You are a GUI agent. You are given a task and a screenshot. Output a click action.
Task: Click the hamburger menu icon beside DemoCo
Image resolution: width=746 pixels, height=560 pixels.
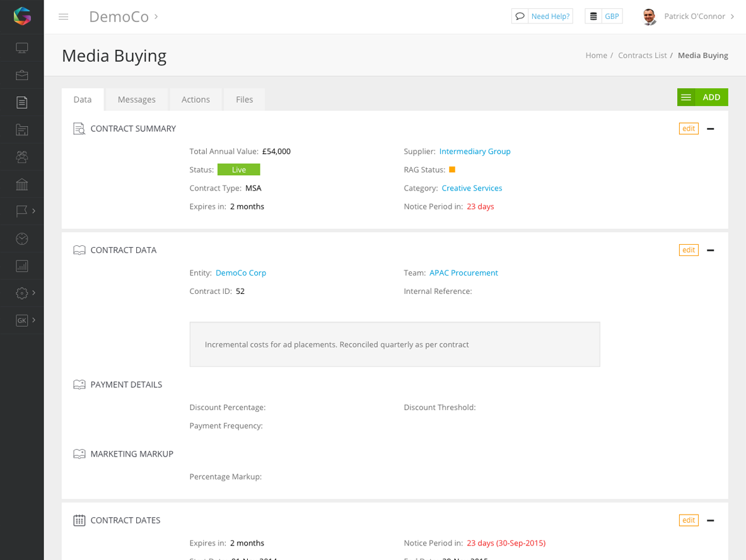[63, 16]
